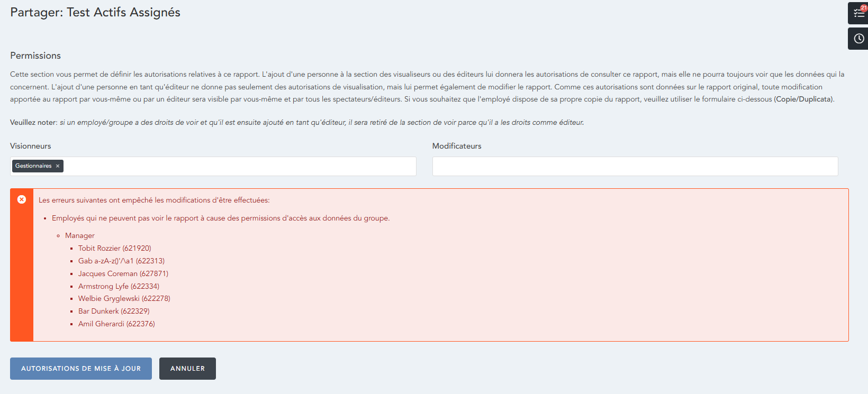
Task: Select Bar Dunkerk (622329) entry
Action: point(114,311)
